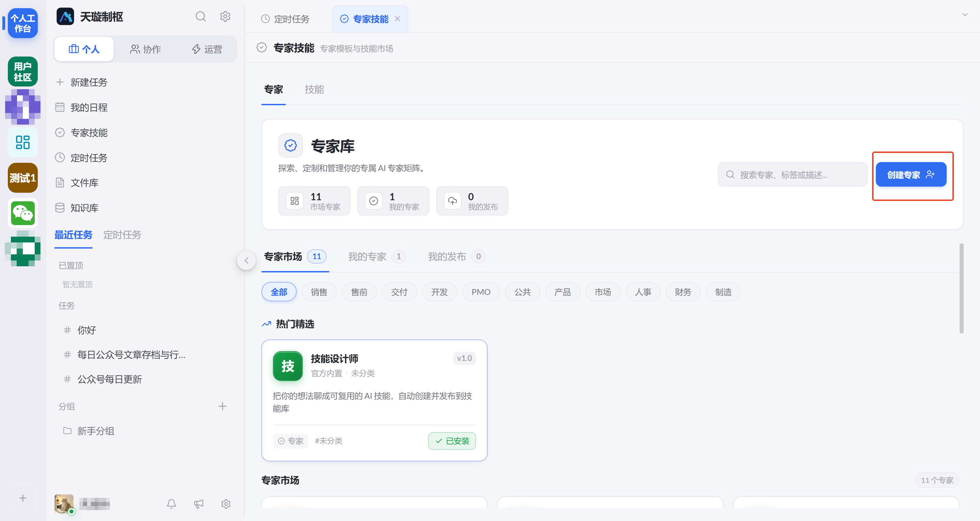Click the 已安装 button on 技能设计师
The height and width of the screenshot is (521, 980).
pos(452,441)
